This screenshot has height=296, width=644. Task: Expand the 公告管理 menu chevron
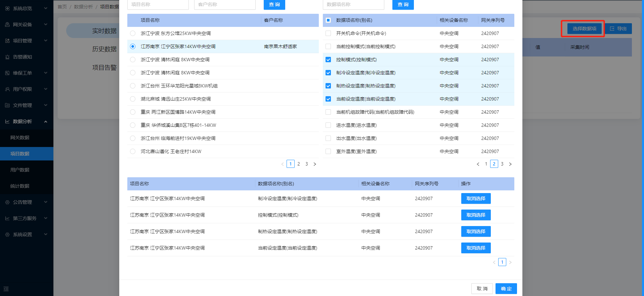[x=46, y=202]
